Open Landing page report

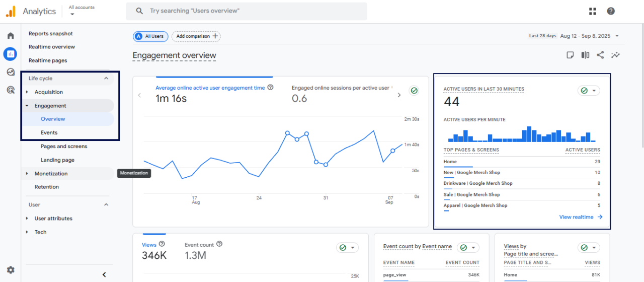[x=58, y=160]
